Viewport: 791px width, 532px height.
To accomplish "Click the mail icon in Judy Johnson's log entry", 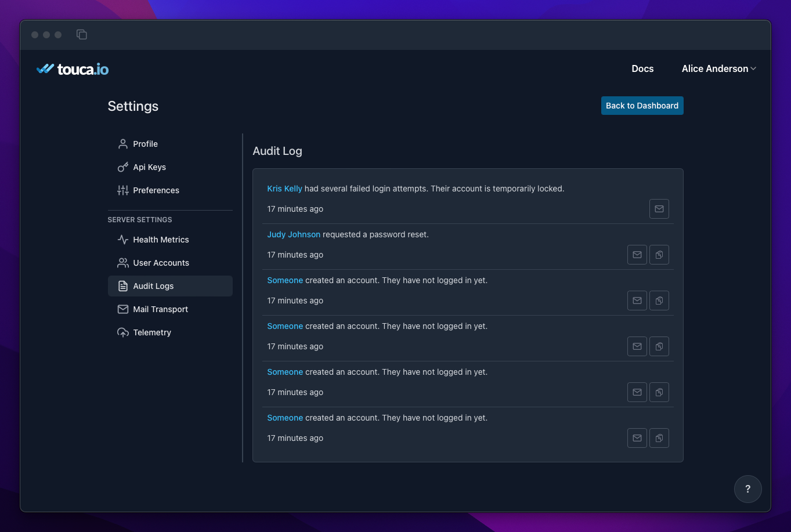I will click(637, 255).
